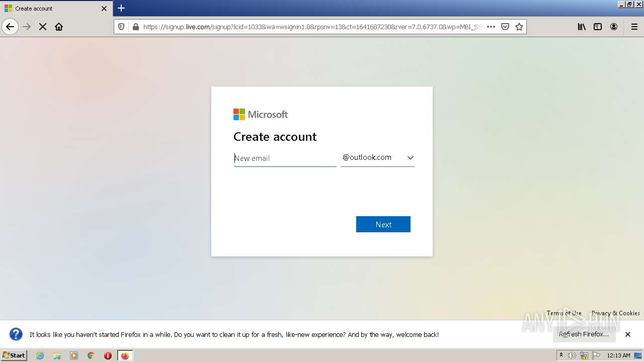Show hidden system tray icons
The width and height of the screenshot is (644, 362).
pos(561,355)
